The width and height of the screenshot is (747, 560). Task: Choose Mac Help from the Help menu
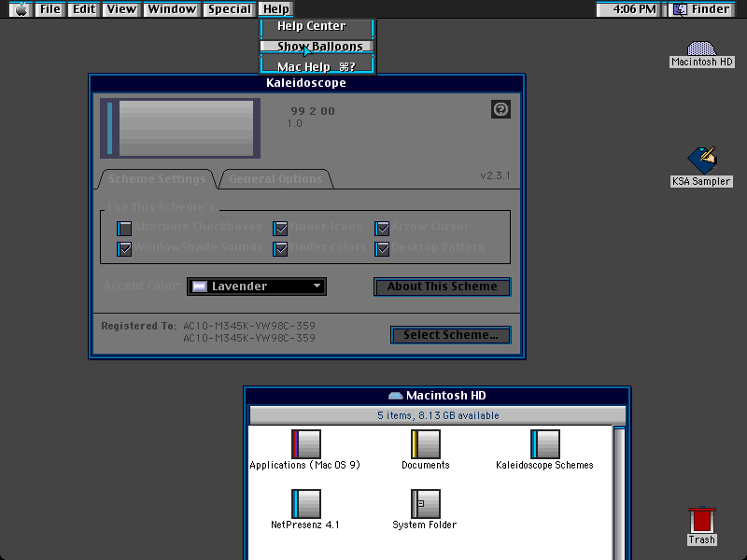[317, 66]
